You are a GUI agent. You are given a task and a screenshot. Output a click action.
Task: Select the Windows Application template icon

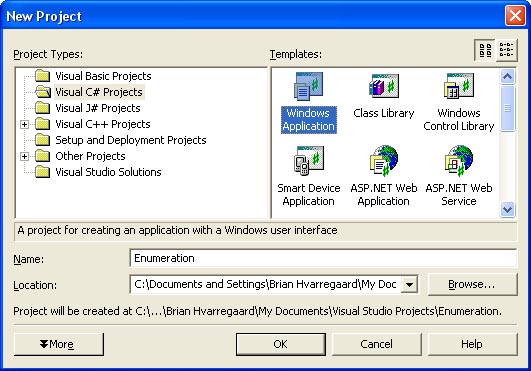309,86
